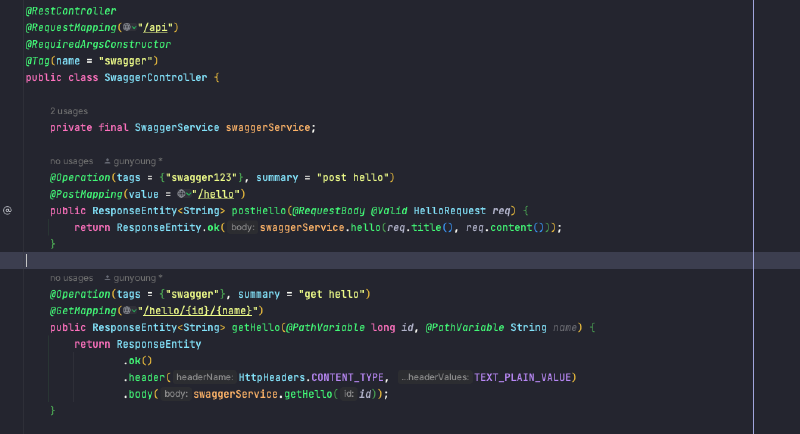Open the "/api" URL link
This screenshot has height=434, width=800.
(162, 27)
